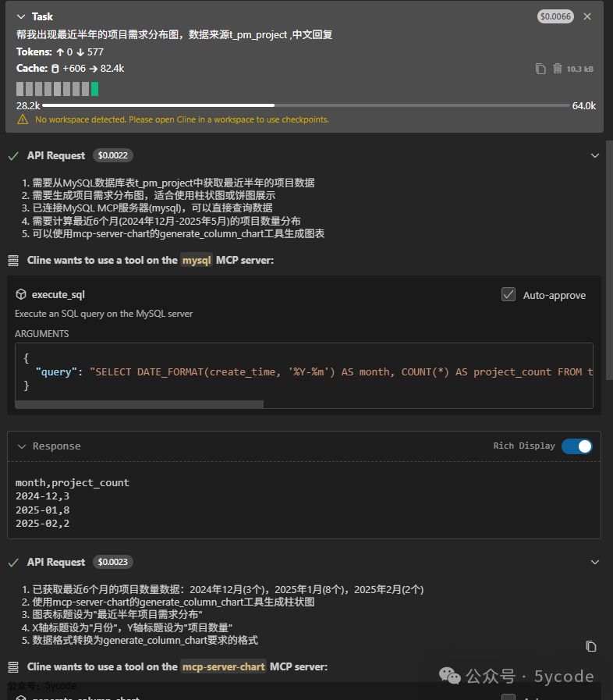Click the mcp-server-chart server name tag
Image resolution: width=613 pixels, height=700 pixels.
224,667
